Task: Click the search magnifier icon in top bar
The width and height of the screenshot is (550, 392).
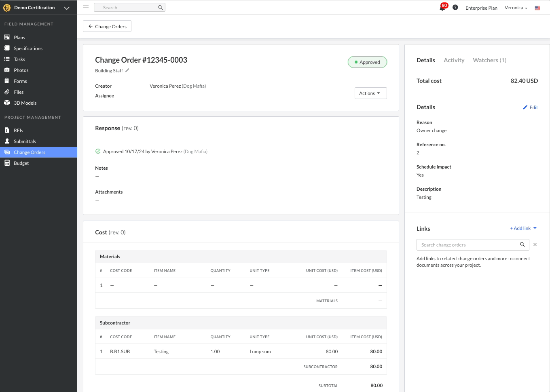Action: [161, 7]
